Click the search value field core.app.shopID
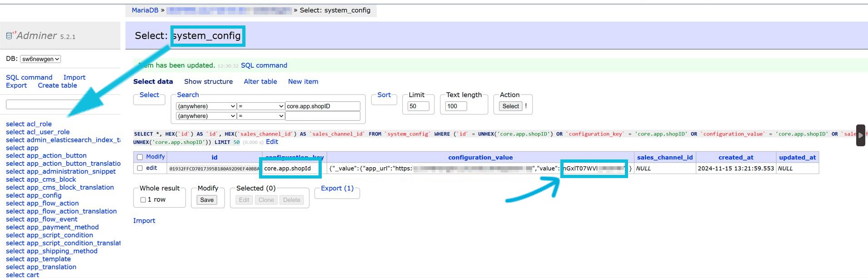This screenshot has width=868, height=278. coord(322,106)
